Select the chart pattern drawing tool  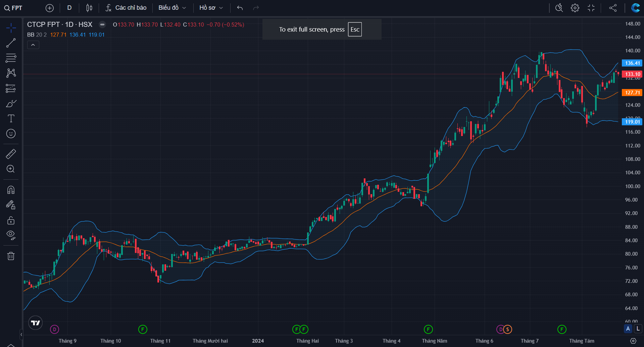point(11,73)
